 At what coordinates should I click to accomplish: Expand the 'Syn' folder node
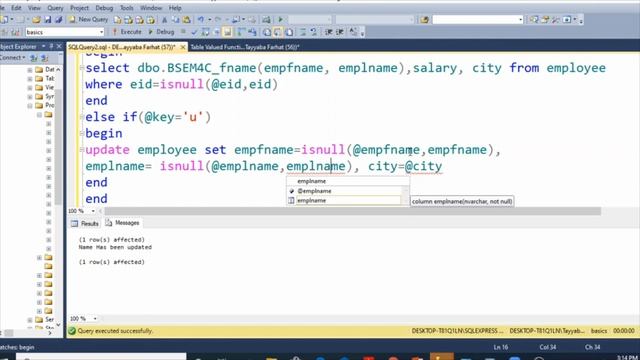pyautogui.click(x=30, y=97)
